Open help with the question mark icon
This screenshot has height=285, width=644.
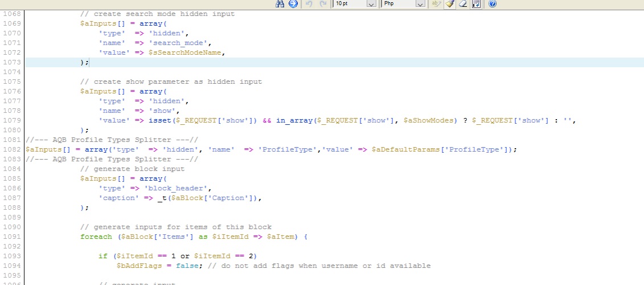pyautogui.click(x=492, y=4)
